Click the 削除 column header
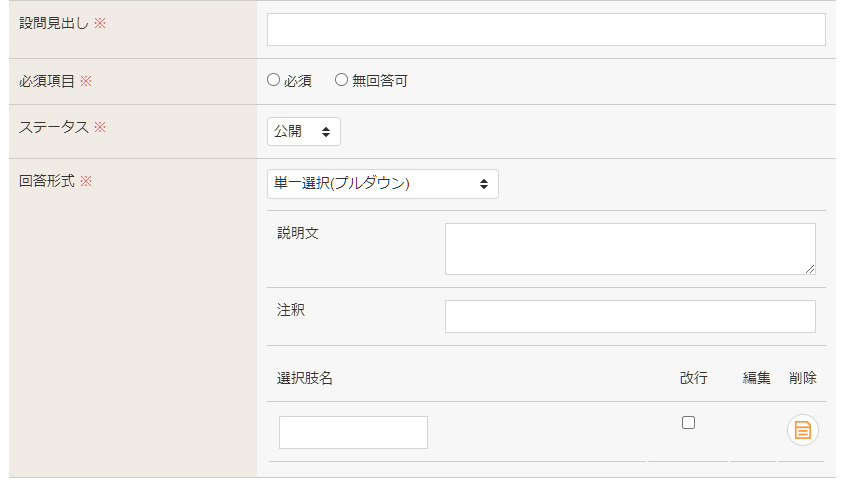The height and width of the screenshot is (480, 848). [803, 378]
